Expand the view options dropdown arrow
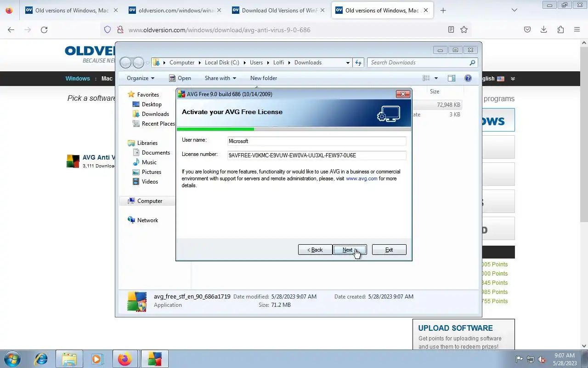The height and width of the screenshot is (368, 588). click(x=436, y=78)
